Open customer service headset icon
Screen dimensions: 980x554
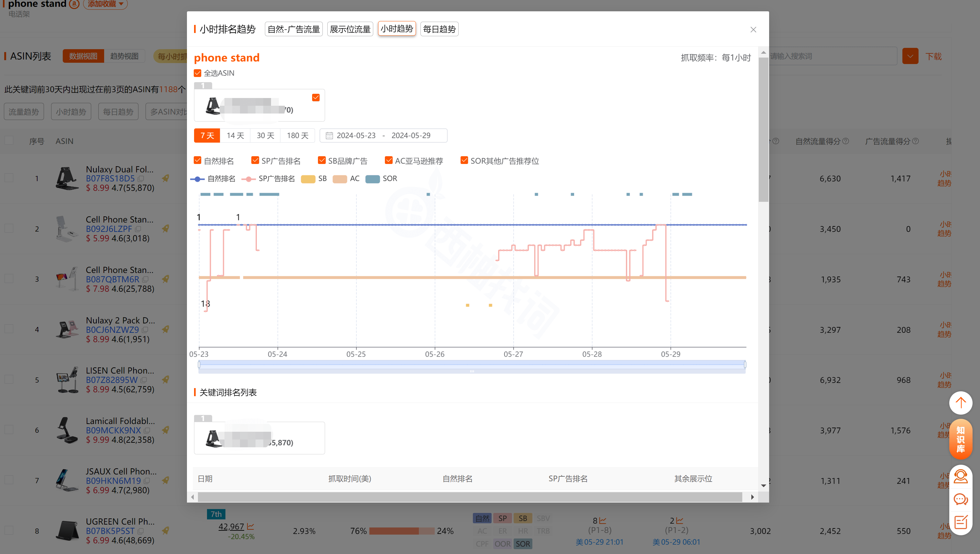coord(961,476)
